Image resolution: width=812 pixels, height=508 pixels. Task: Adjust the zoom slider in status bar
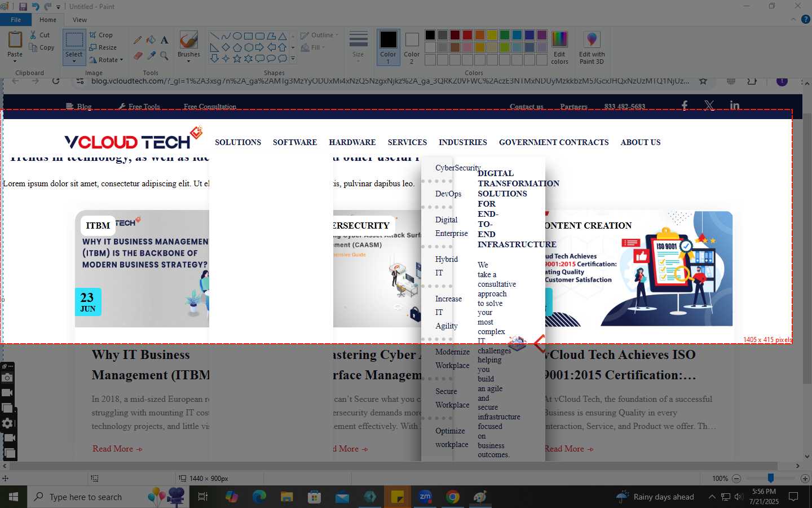[x=770, y=478]
